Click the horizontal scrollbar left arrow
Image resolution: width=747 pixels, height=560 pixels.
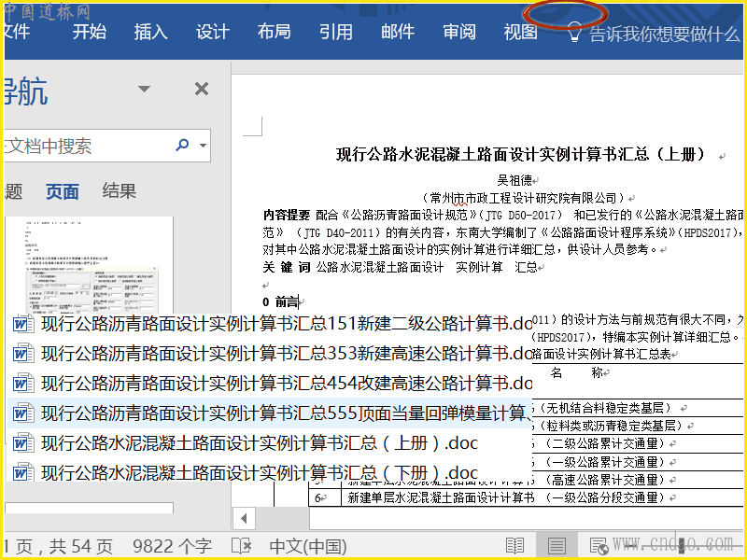[x=244, y=518]
